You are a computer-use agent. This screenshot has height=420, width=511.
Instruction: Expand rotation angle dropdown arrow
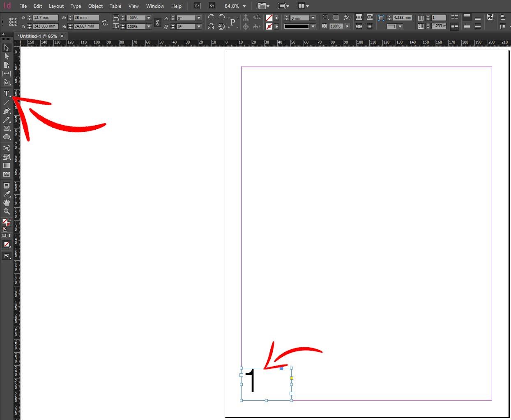[199, 18]
